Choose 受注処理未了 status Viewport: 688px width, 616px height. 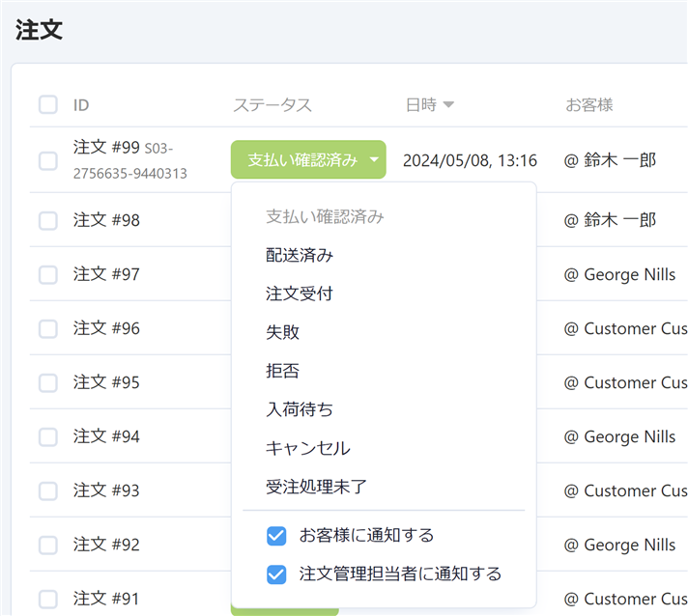[x=316, y=487]
